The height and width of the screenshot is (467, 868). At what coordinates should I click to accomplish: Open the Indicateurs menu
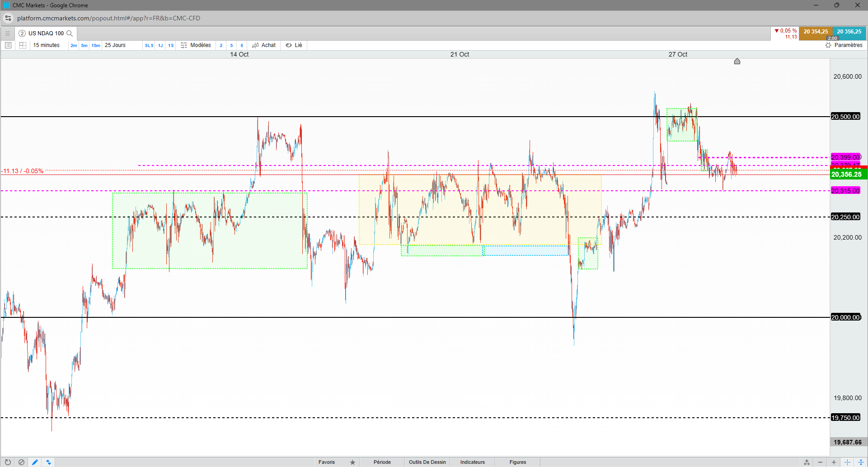tap(473, 462)
